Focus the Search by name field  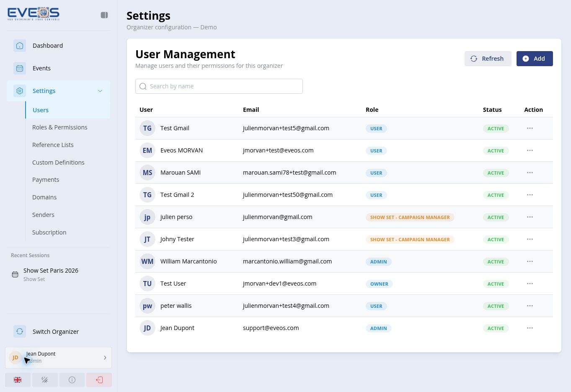click(x=219, y=86)
